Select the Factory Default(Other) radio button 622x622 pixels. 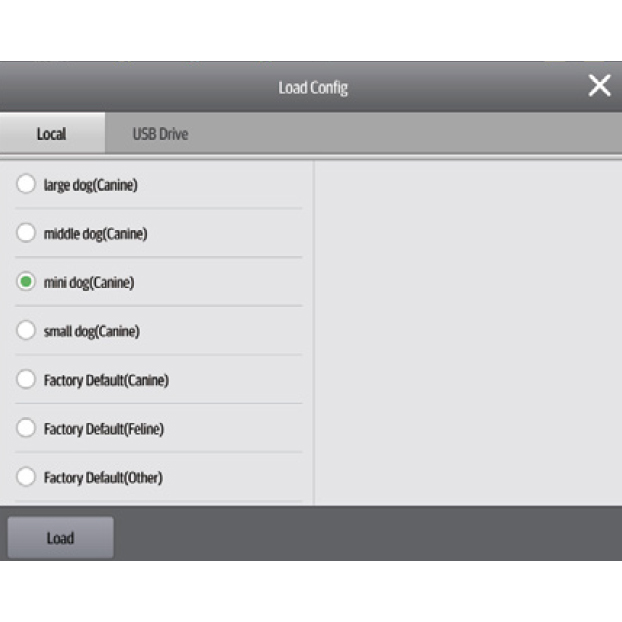pyautogui.click(x=27, y=477)
